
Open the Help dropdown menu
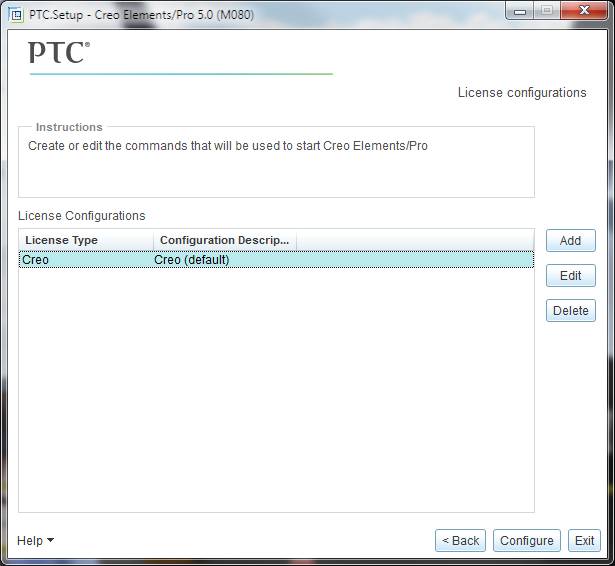pos(35,541)
